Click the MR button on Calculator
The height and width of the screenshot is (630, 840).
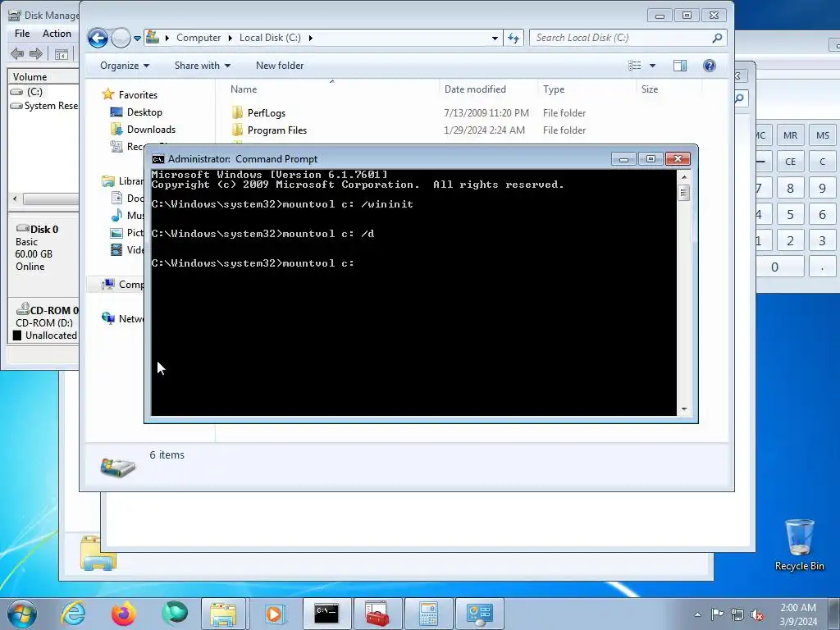[790, 135]
